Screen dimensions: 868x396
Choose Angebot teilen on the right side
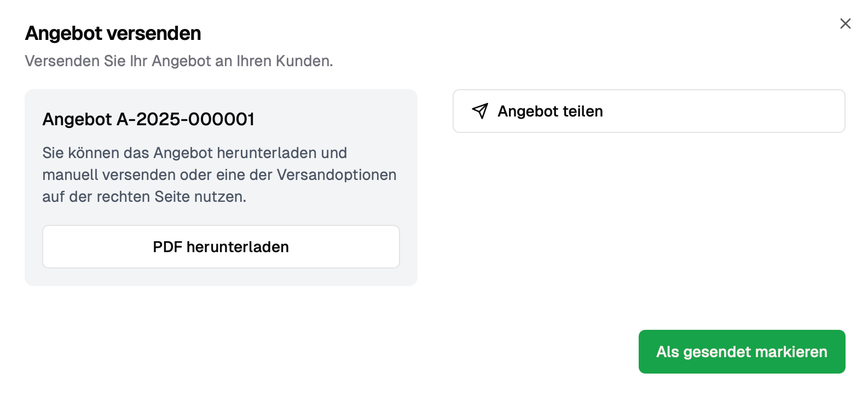[x=649, y=111]
